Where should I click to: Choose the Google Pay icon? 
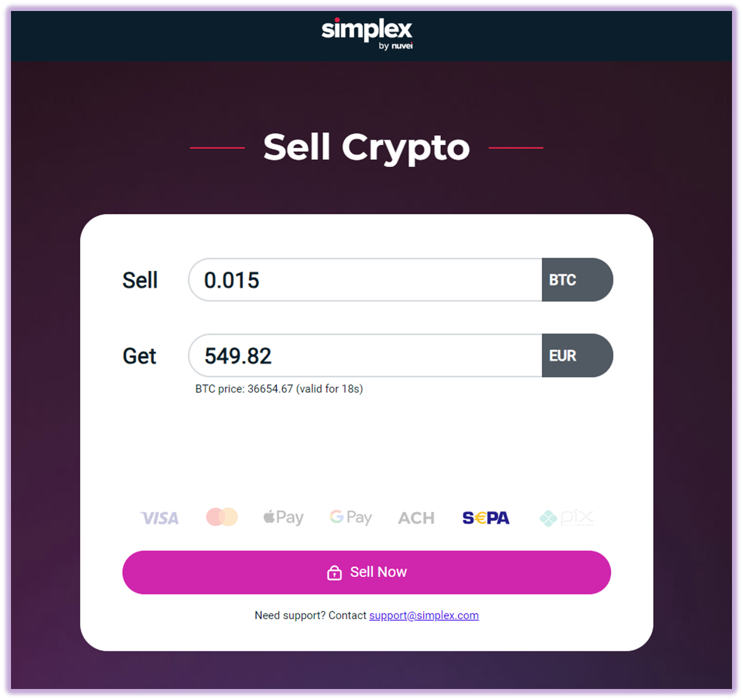[x=350, y=517]
